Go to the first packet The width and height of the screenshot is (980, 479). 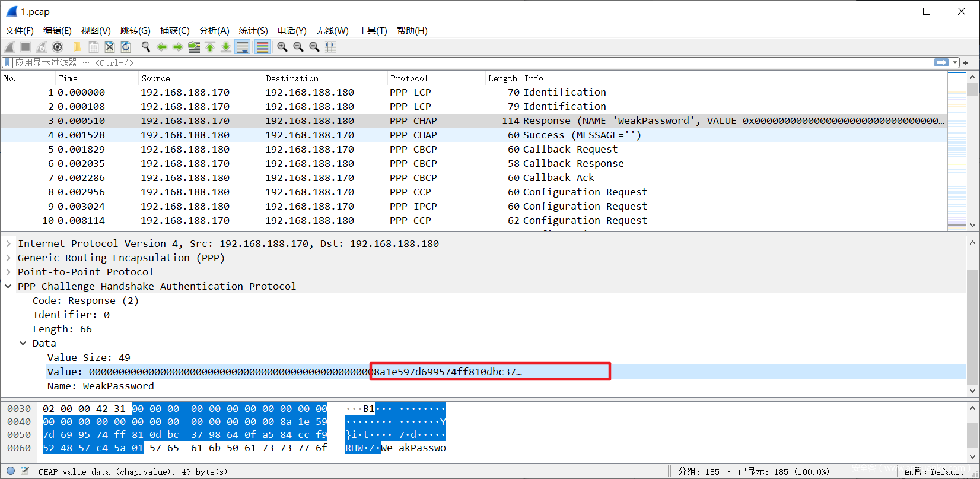[210, 47]
